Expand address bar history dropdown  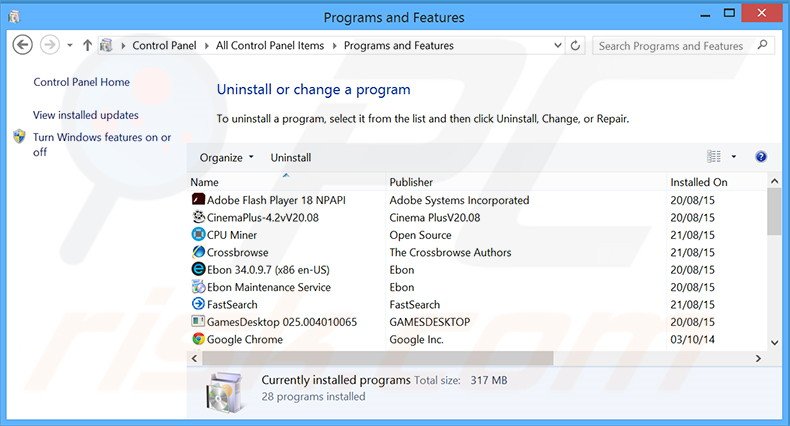click(x=558, y=45)
